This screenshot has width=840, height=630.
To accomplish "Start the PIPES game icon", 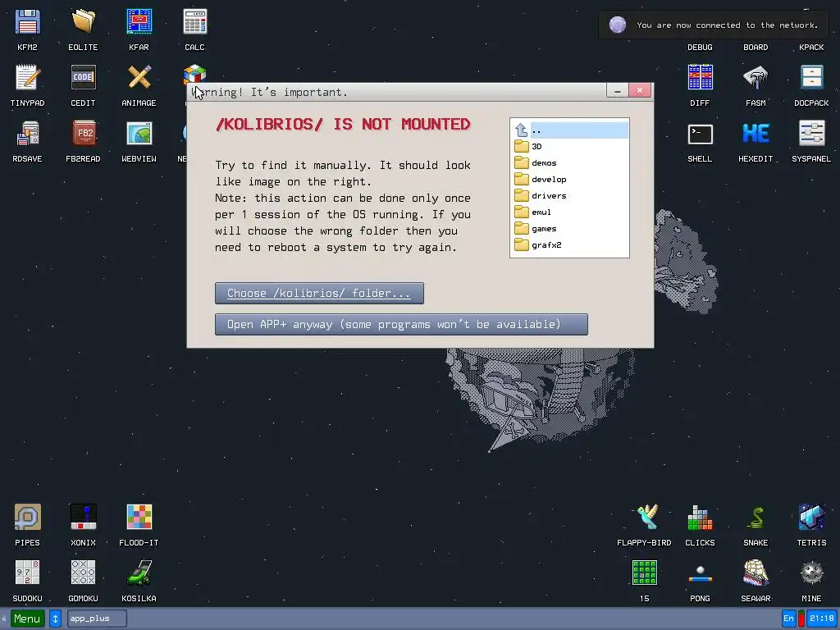I will coord(27,517).
